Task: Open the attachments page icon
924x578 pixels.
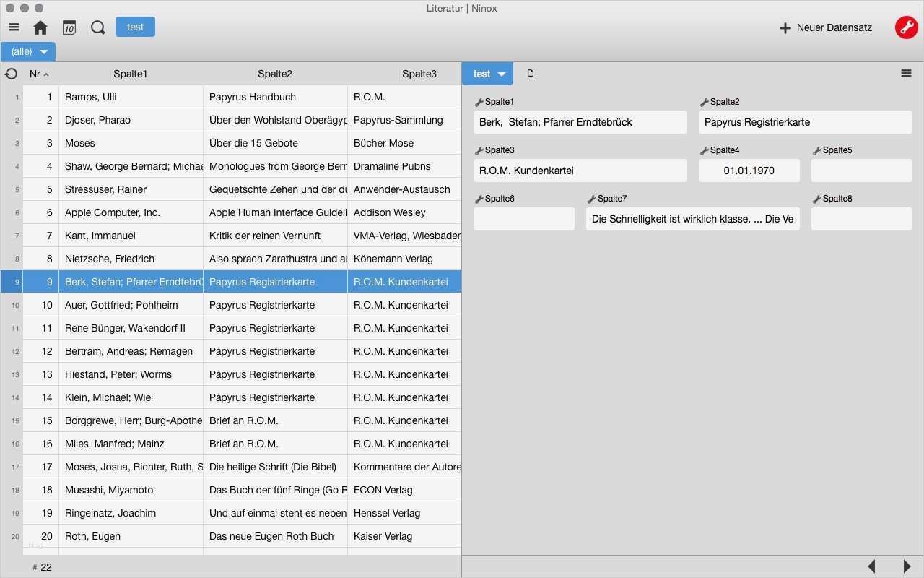Action: pyautogui.click(x=531, y=73)
